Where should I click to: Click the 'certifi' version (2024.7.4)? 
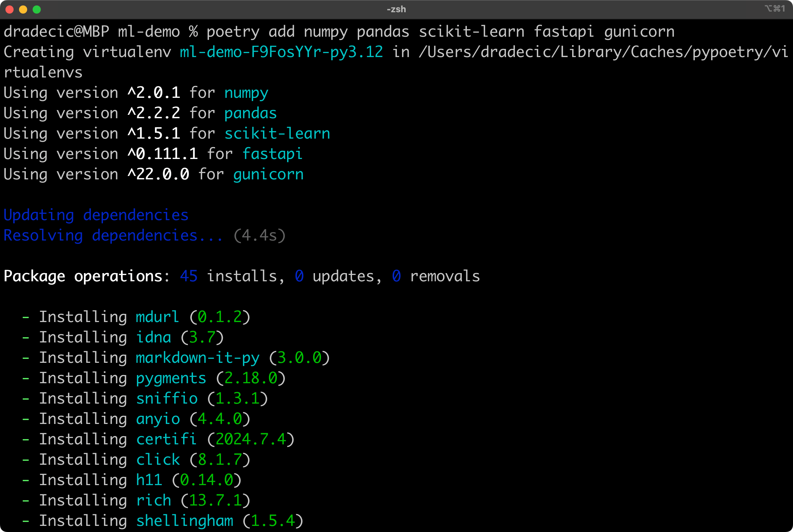pyautogui.click(x=251, y=440)
